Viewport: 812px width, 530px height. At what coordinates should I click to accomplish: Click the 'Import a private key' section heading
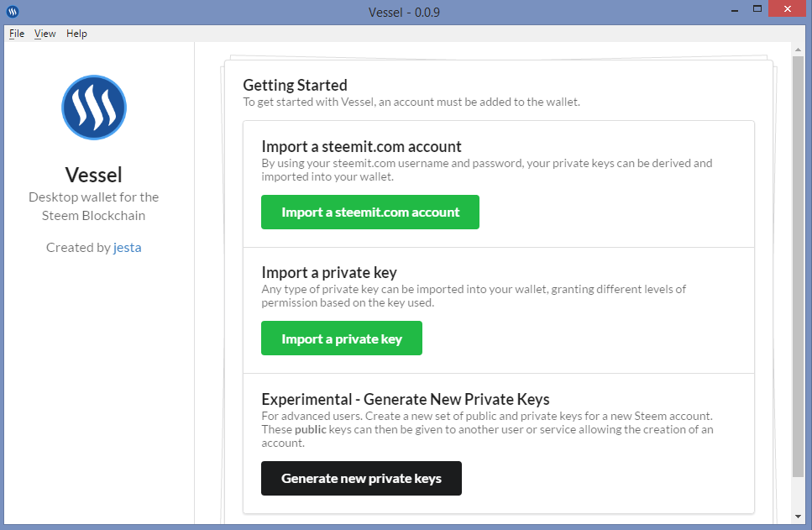click(x=329, y=272)
